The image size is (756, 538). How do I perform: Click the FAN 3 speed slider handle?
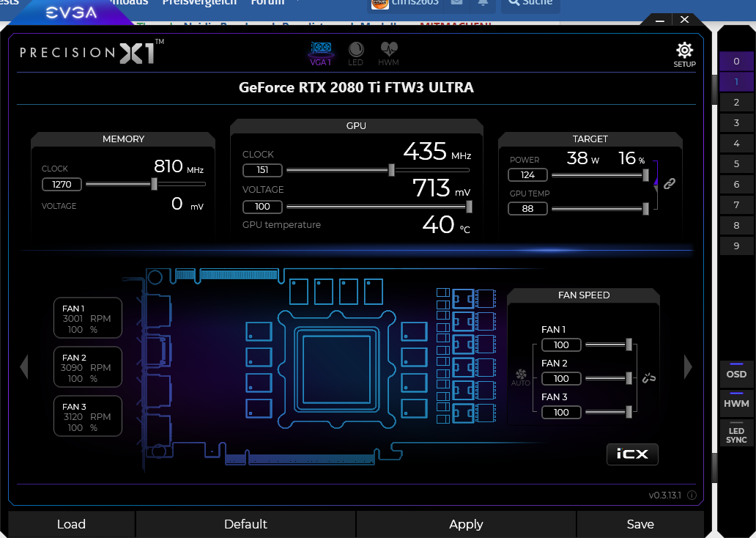[629, 412]
